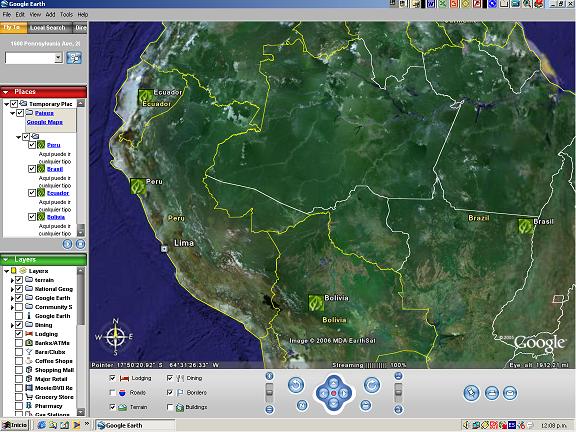
Task: Expand the terrain layer folder
Action: coord(12,280)
